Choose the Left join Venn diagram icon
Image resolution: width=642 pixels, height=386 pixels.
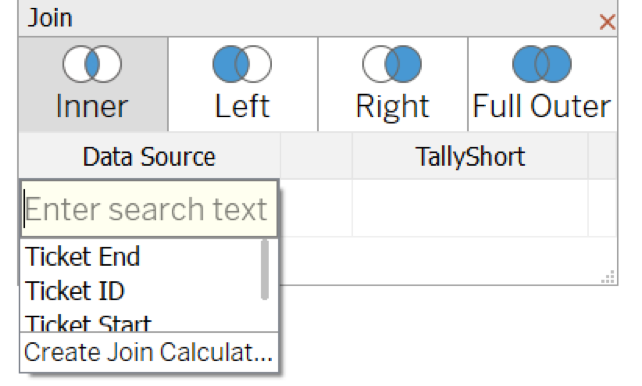point(242,64)
